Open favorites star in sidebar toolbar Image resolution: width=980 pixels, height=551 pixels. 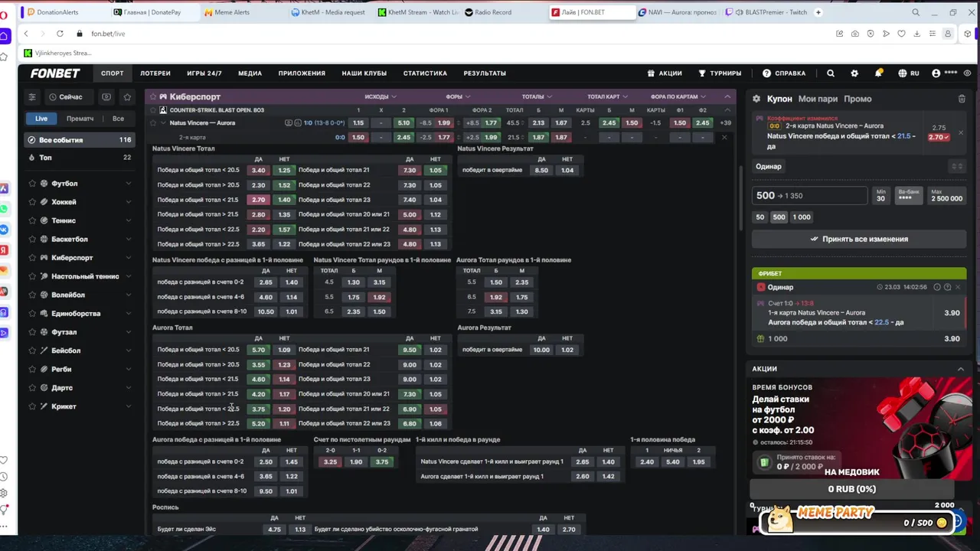(x=127, y=97)
